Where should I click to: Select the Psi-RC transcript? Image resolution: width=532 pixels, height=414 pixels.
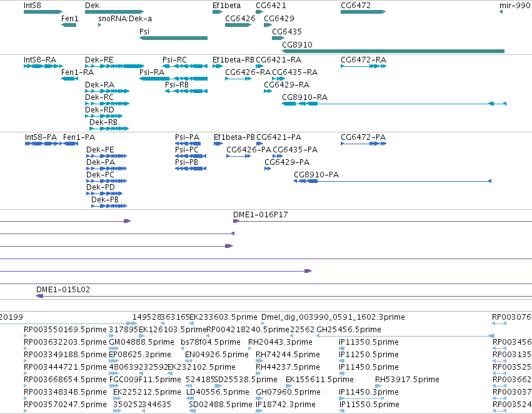[185, 66]
